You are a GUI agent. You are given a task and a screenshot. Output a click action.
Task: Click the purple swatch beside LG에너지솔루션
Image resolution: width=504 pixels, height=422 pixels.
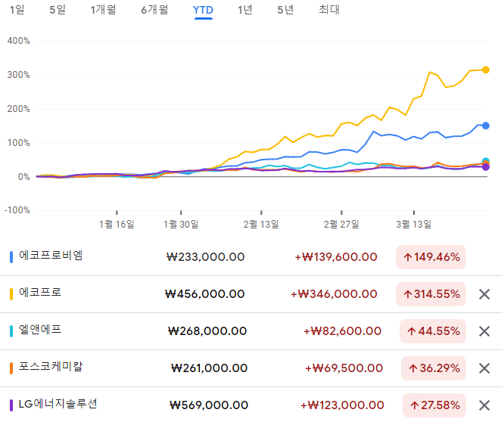[11, 405]
